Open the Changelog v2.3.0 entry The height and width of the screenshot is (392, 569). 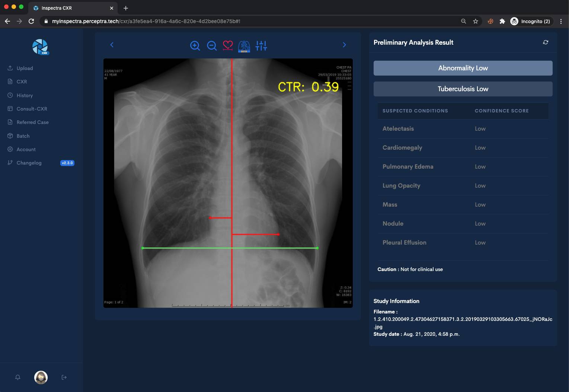29,163
